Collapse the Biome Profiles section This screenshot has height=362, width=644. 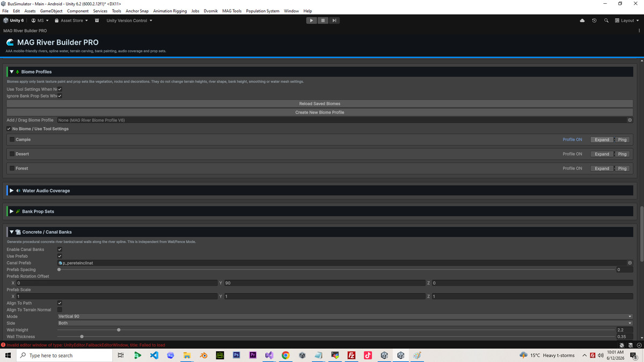coord(12,72)
